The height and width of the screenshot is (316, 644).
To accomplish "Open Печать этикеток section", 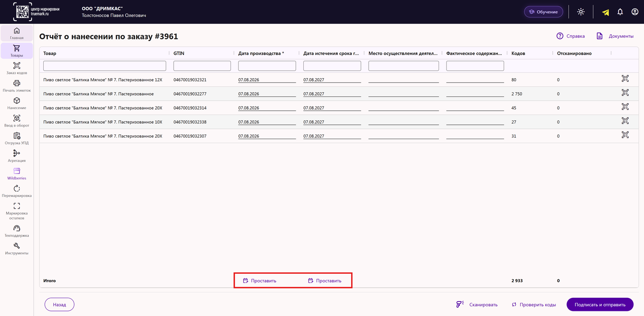I will (x=17, y=86).
